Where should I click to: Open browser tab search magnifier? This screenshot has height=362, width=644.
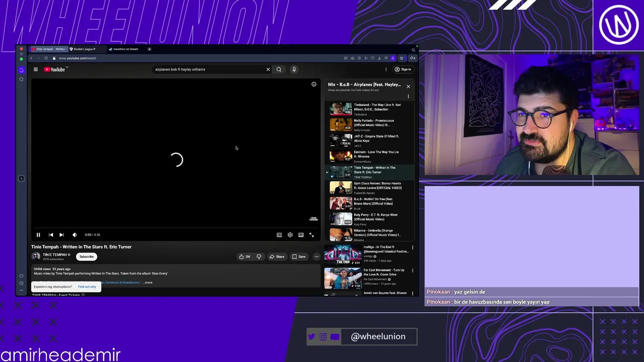coord(414,49)
